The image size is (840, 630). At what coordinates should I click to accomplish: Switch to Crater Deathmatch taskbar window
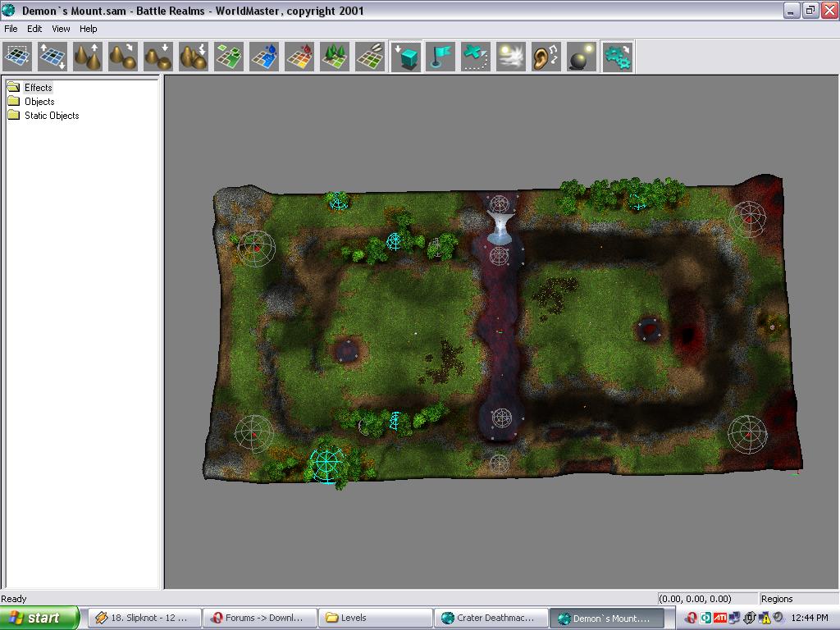[x=488, y=618]
